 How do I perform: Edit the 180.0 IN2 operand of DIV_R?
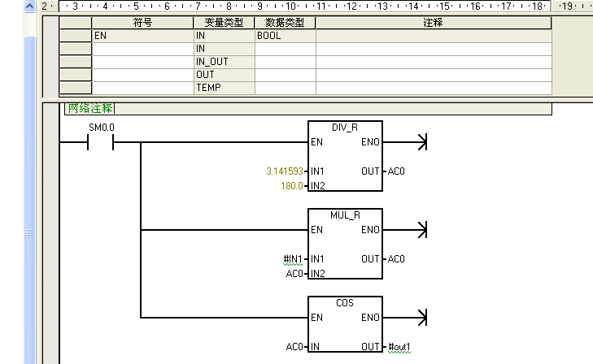291,186
